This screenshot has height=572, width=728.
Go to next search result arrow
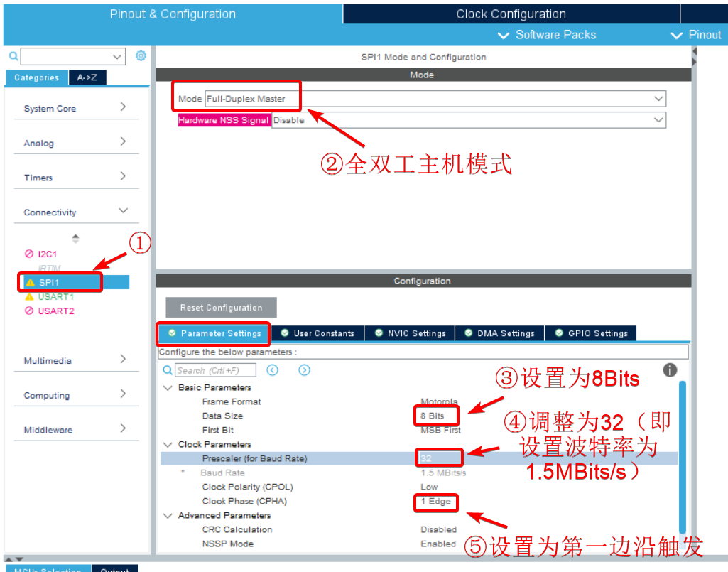(304, 370)
